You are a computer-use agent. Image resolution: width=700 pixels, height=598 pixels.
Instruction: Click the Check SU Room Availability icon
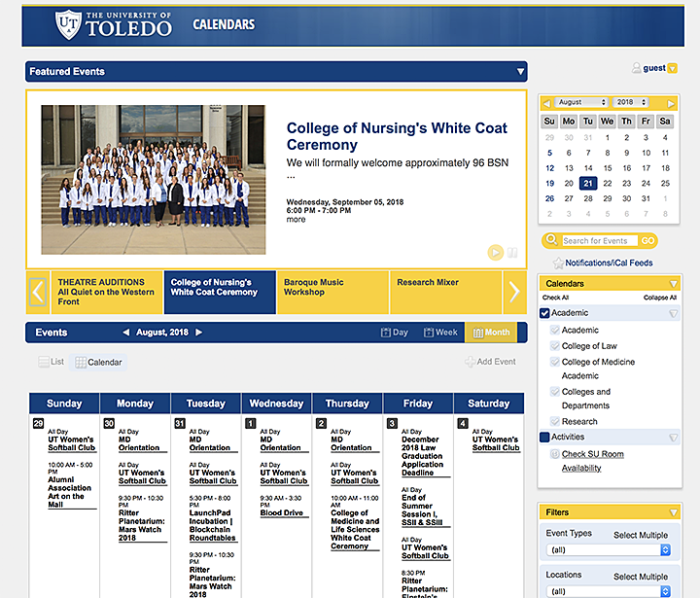coord(554,454)
